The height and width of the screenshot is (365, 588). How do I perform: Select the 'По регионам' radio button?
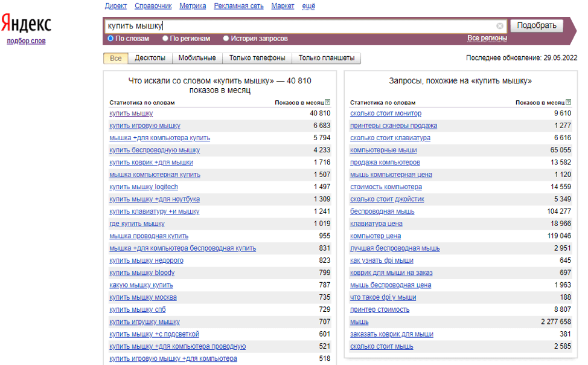click(x=165, y=38)
